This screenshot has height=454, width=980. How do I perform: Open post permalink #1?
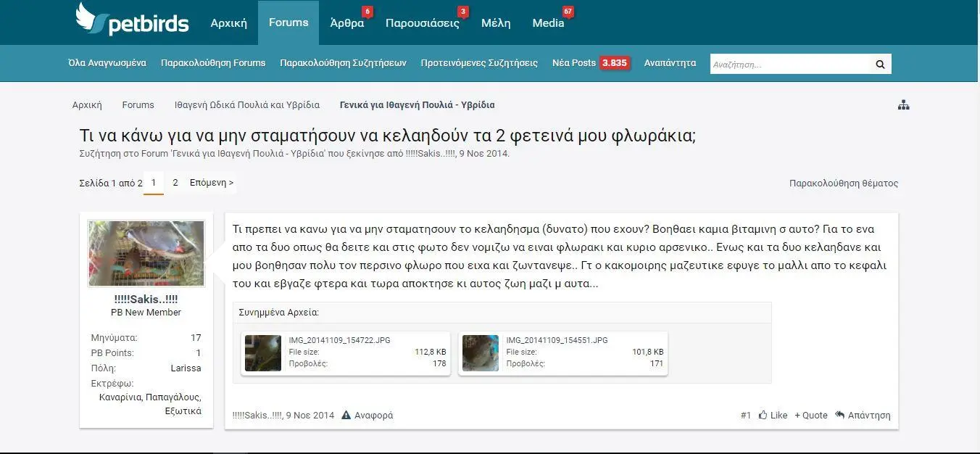pyautogui.click(x=746, y=416)
